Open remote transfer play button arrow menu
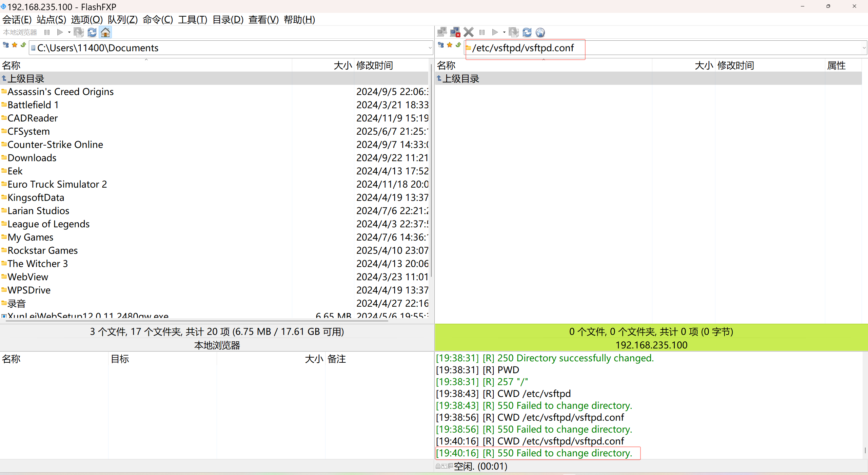 [504, 32]
